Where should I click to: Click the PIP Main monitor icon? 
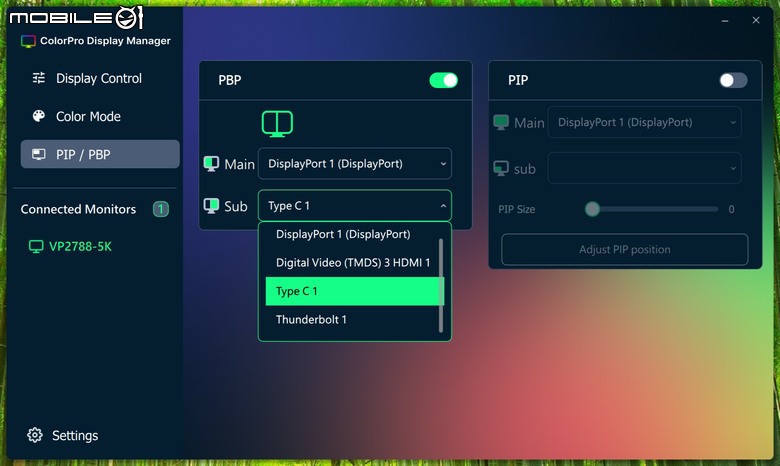tap(501, 122)
